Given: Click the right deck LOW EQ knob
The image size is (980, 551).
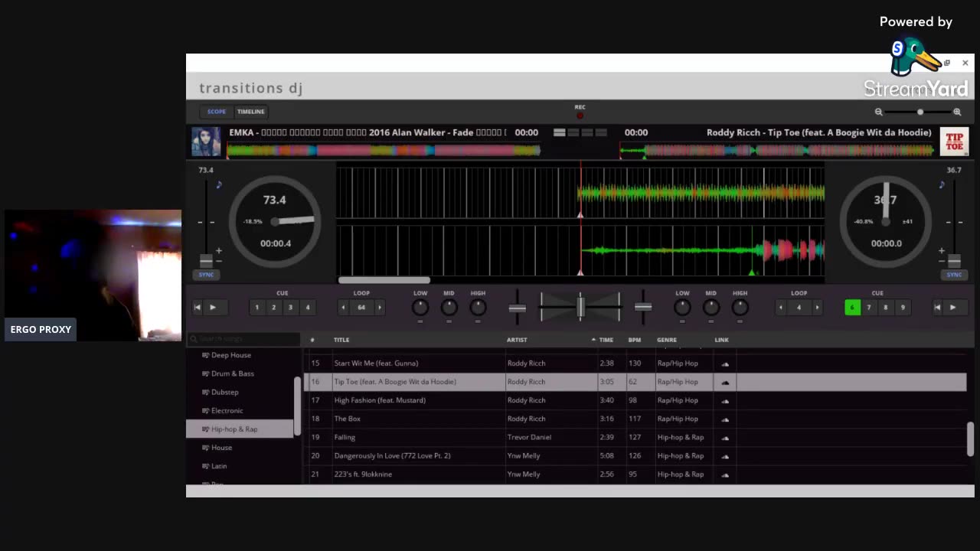Looking at the screenshot, I should [x=682, y=308].
